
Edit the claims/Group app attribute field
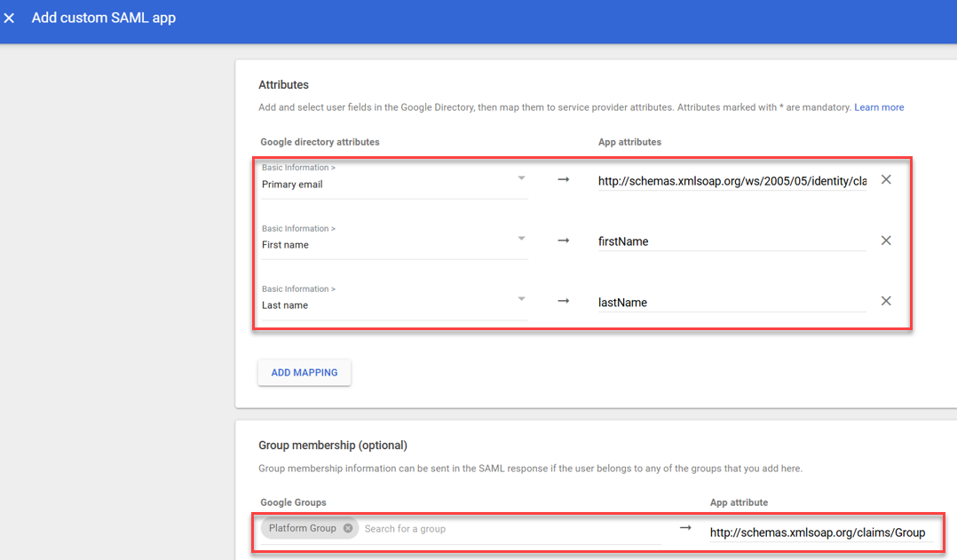click(817, 532)
